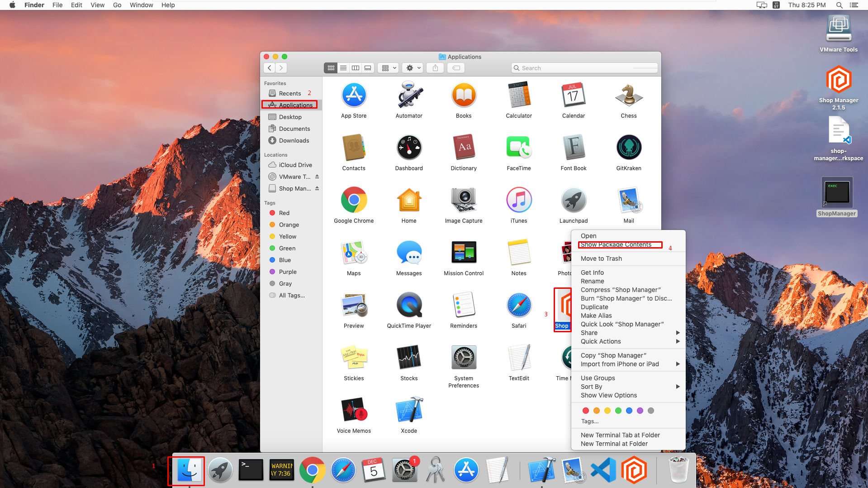Image resolution: width=868 pixels, height=488 pixels.
Task: Choose Show Package Contents
Action: 616,244
